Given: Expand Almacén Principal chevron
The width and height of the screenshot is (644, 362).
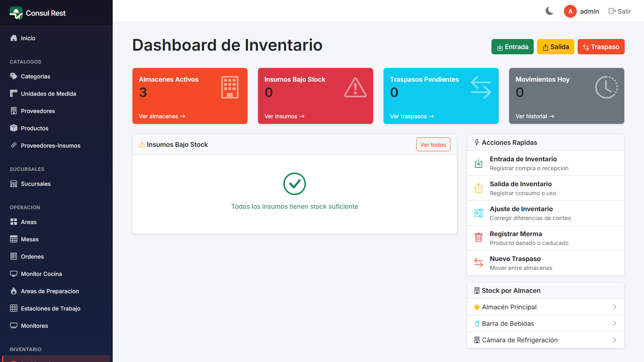Looking at the screenshot, I should click(x=615, y=307).
